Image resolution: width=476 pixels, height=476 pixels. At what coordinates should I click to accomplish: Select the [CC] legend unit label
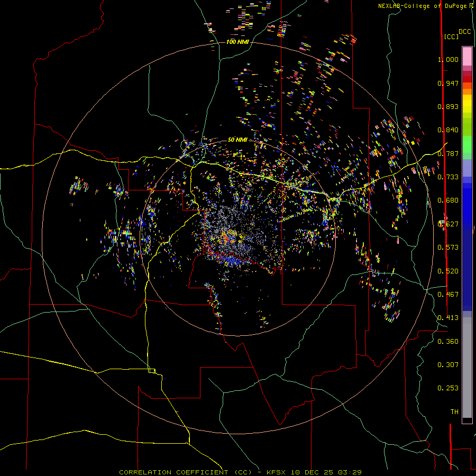pos(451,36)
